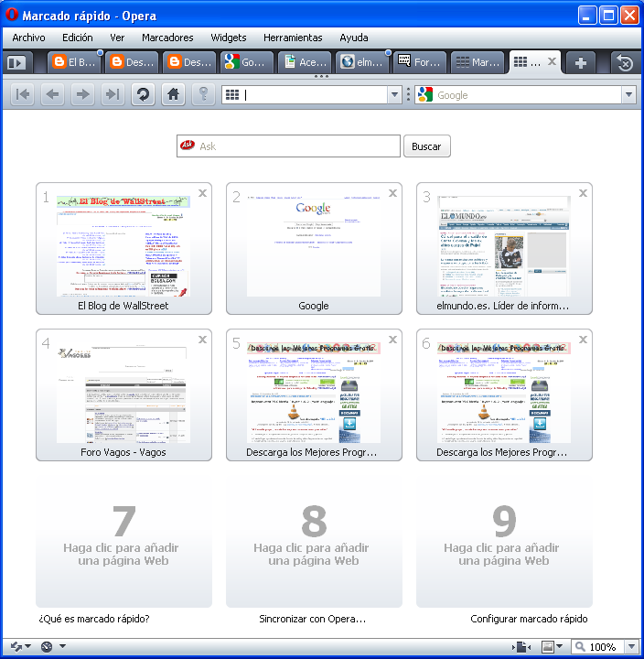644x659 pixels.
Task: Expand the address bar history dropdown
Action: pos(394,95)
